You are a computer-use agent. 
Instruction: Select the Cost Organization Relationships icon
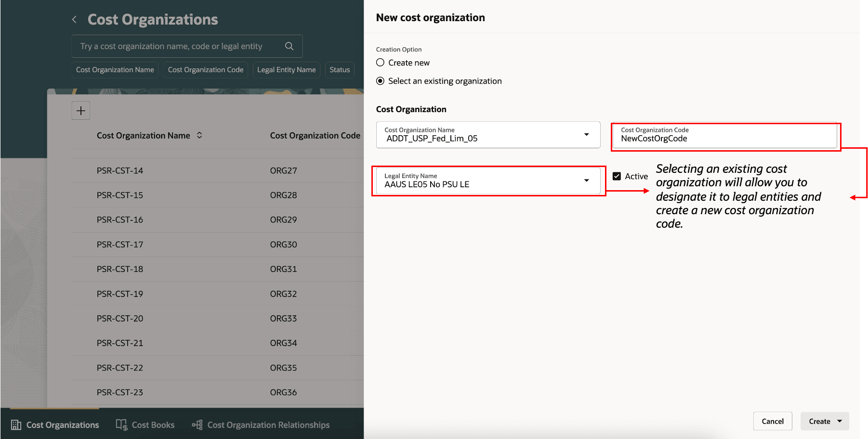(197, 425)
